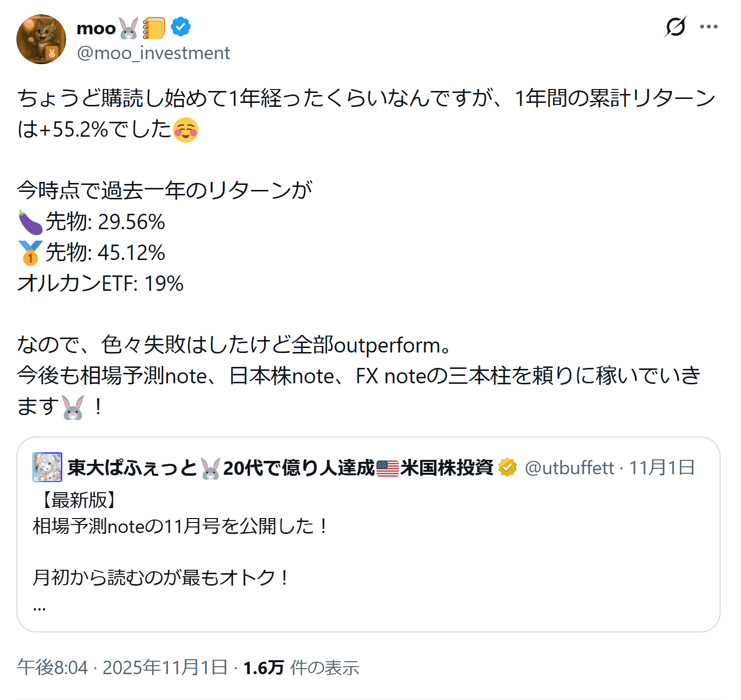Open moo's profile picture
Screen dimensions: 741x700
[41, 39]
